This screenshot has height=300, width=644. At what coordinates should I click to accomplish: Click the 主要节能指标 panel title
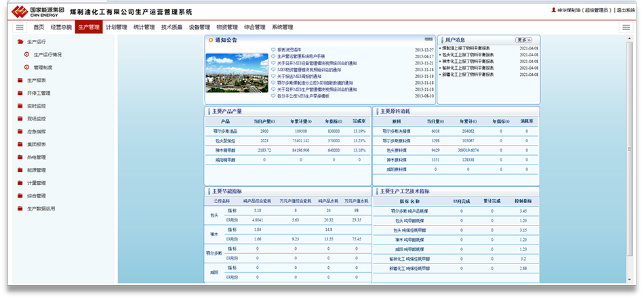[227, 191]
